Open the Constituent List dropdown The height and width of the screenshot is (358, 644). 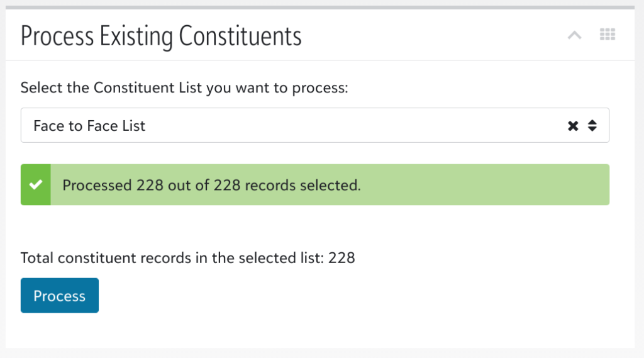[x=314, y=126]
